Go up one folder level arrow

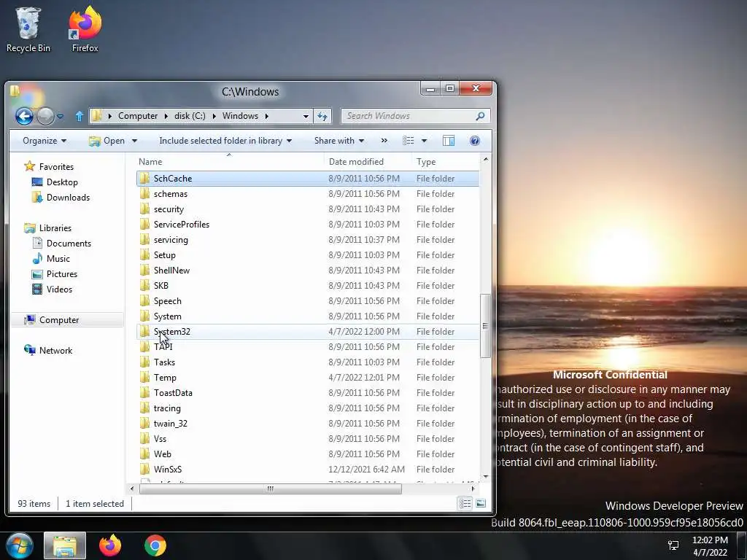coord(80,116)
